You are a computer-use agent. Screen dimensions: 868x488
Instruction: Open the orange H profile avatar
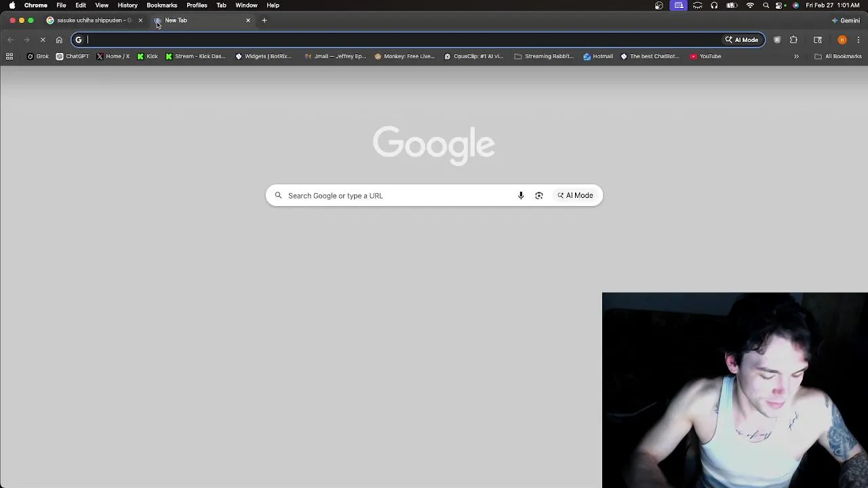click(x=842, y=40)
